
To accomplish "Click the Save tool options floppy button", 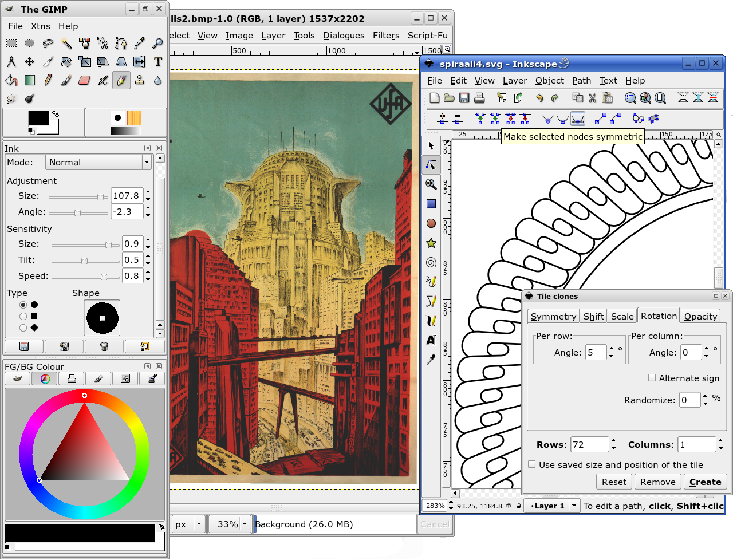I will click(x=24, y=346).
